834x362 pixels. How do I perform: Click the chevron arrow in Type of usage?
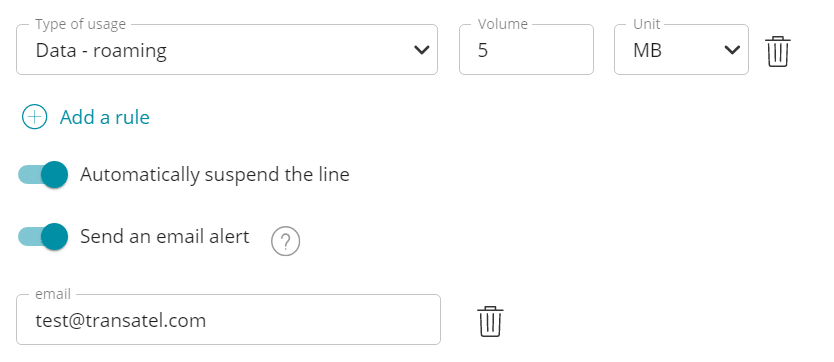point(421,50)
